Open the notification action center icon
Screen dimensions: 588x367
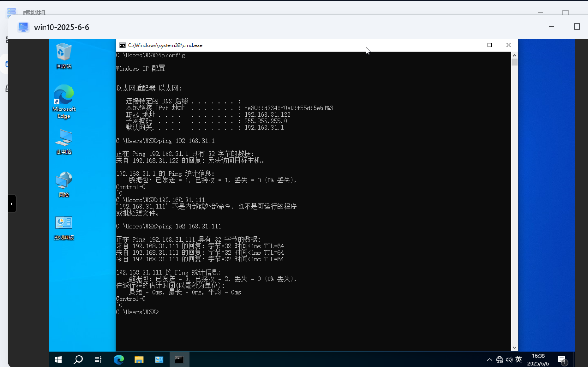click(x=562, y=360)
